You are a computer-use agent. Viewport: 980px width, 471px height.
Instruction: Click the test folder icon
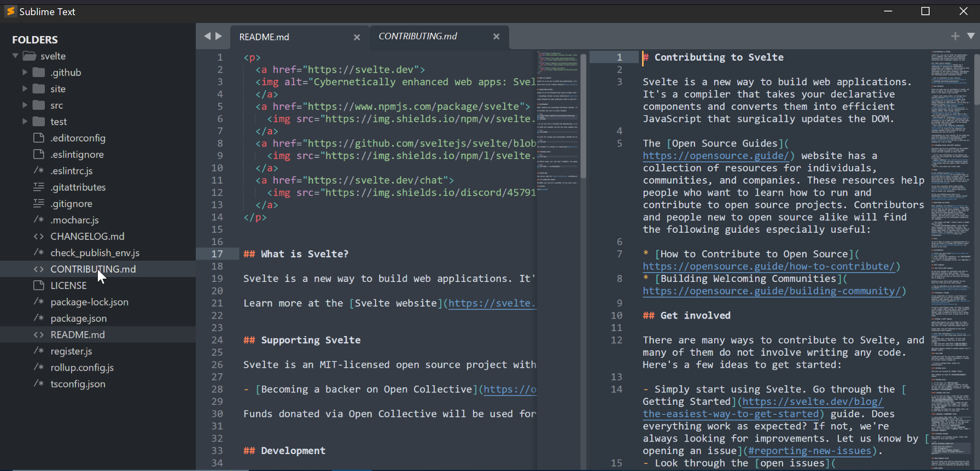(39, 121)
